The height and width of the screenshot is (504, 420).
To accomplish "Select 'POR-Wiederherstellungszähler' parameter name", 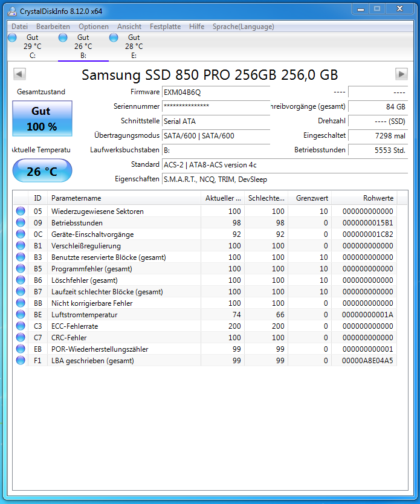I will (100, 349).
